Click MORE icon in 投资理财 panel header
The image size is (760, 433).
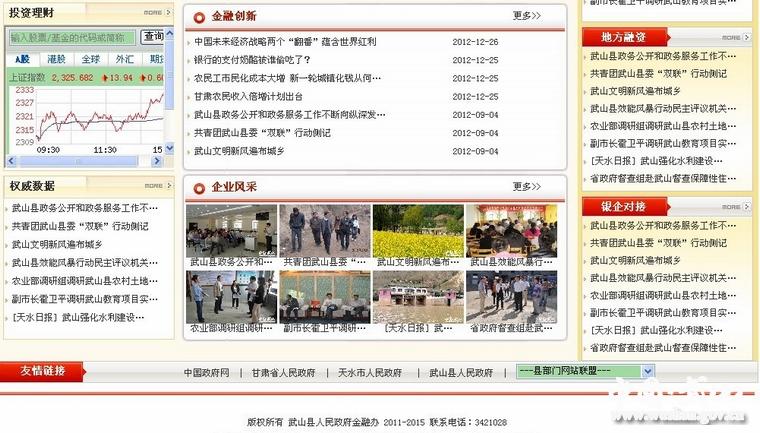point(152,13)
